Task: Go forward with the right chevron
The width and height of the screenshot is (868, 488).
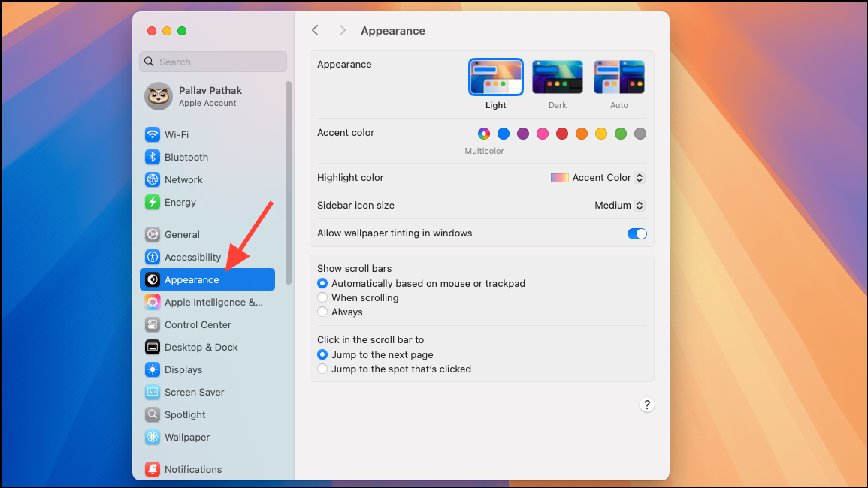Action: click(x=342, y=31)
